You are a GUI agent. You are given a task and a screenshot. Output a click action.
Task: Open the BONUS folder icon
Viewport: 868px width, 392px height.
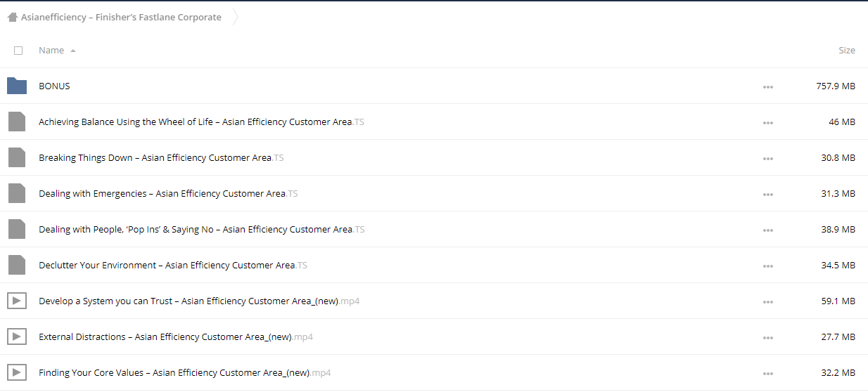tap(17, 86)
